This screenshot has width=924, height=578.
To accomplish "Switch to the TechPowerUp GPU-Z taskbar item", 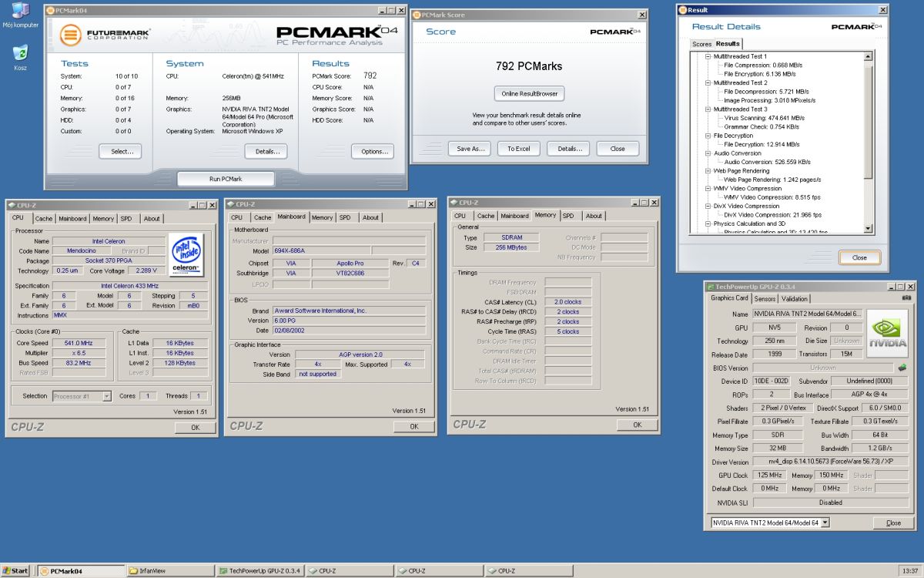I will click(260, 571).
